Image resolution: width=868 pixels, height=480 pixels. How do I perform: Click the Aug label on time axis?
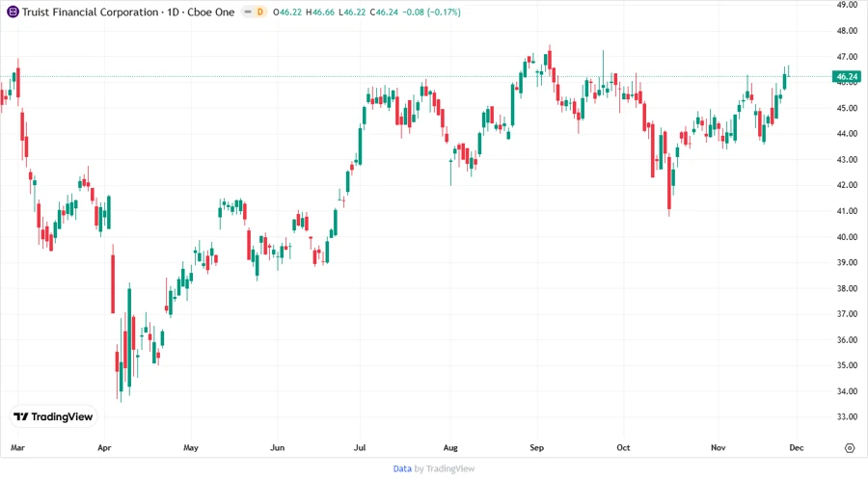pyautogui.click(x=450, y=447)
